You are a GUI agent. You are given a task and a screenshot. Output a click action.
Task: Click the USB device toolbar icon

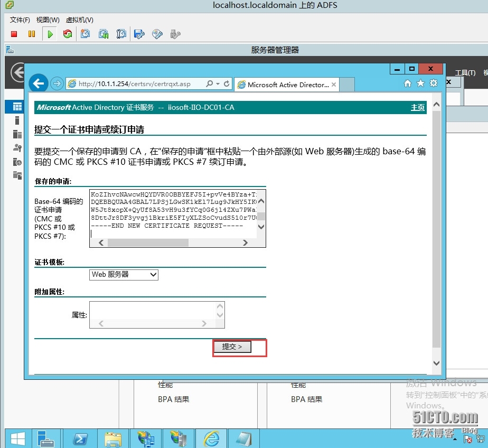175,34
